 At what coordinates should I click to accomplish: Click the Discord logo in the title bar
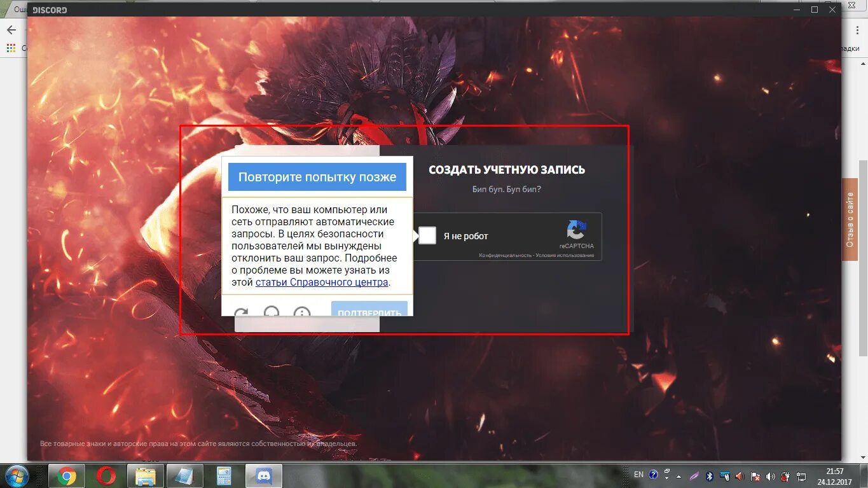(50, 10)
